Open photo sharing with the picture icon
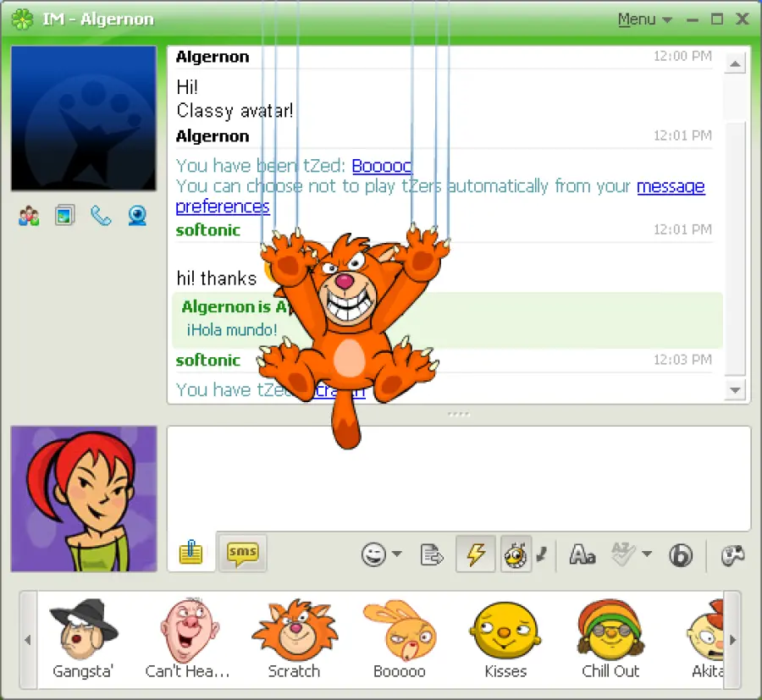762x700 pixels. [65, 216]
